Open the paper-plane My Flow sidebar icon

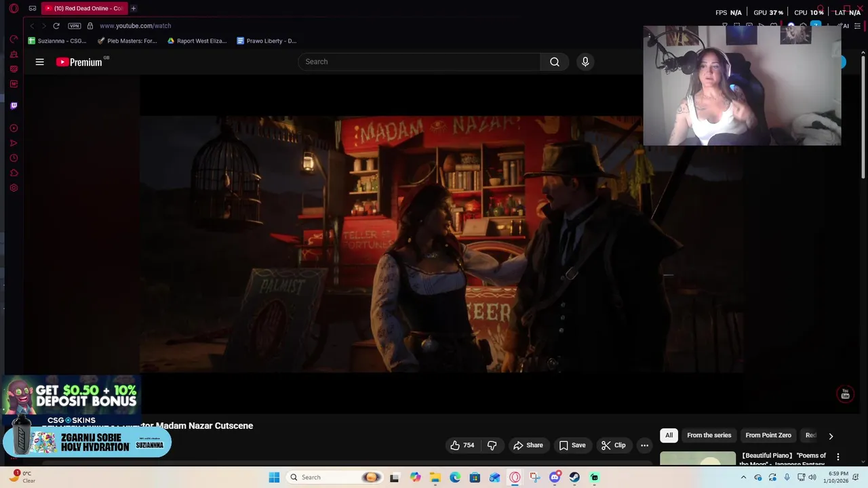coord(14,143)
